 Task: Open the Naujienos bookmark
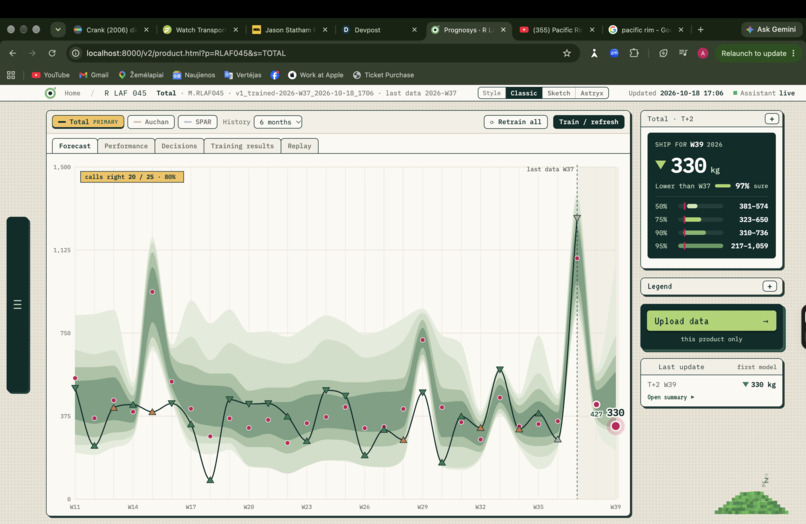click(194, 75)
